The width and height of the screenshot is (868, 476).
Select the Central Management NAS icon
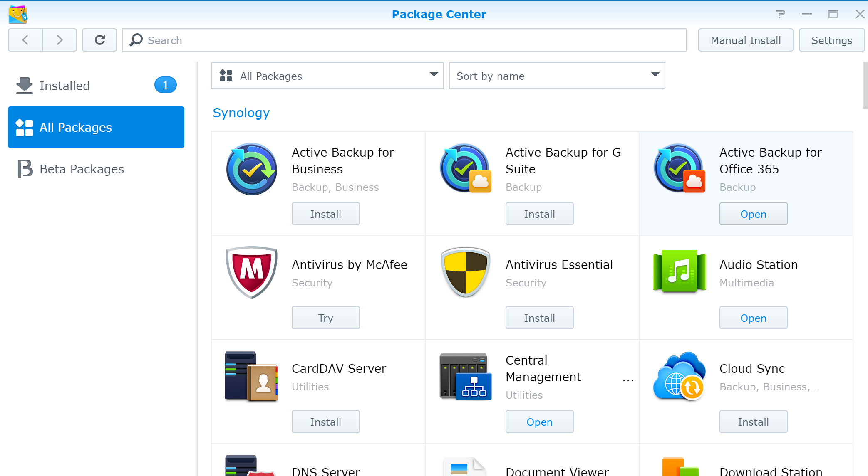tap(465, 376)
